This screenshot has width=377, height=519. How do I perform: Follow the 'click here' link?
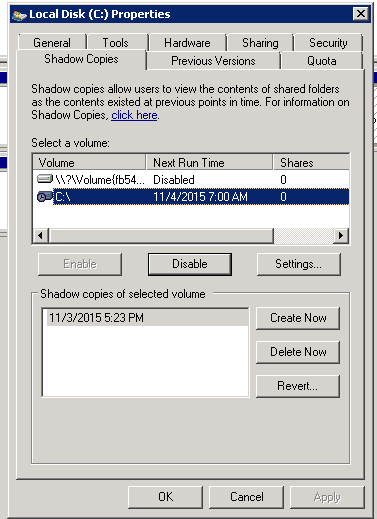click(134, 115)
